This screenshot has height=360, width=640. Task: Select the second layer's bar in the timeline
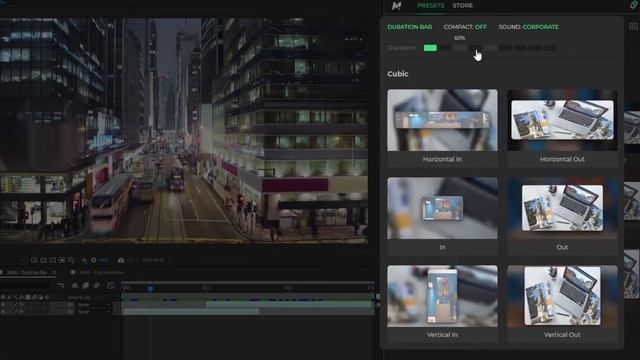191,311
